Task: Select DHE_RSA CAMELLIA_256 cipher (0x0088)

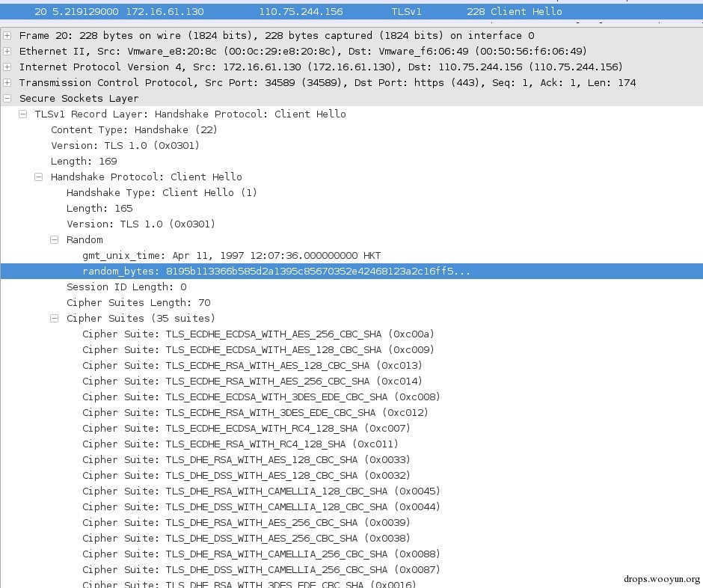Action: pos(262,554)
